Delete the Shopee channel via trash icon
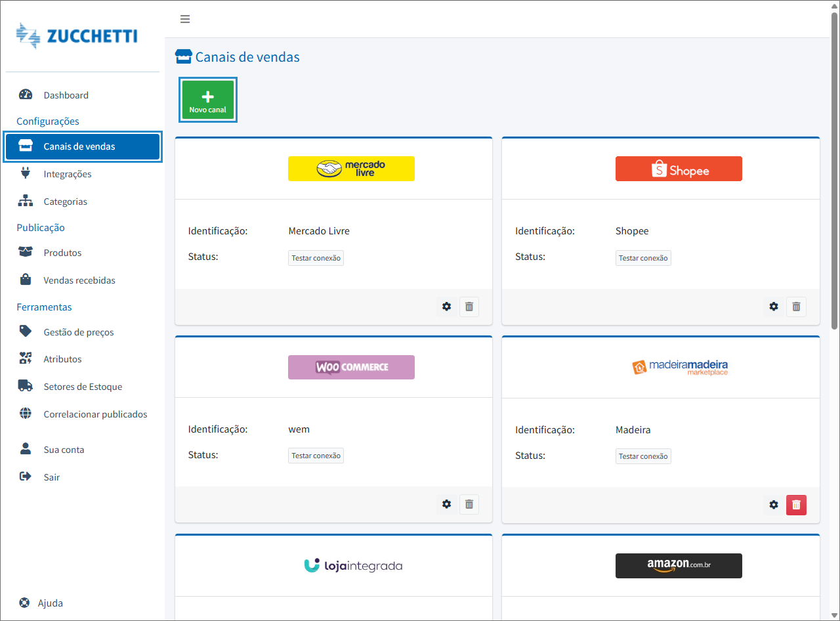Screen dimensions: 840x621 [796, 307]
